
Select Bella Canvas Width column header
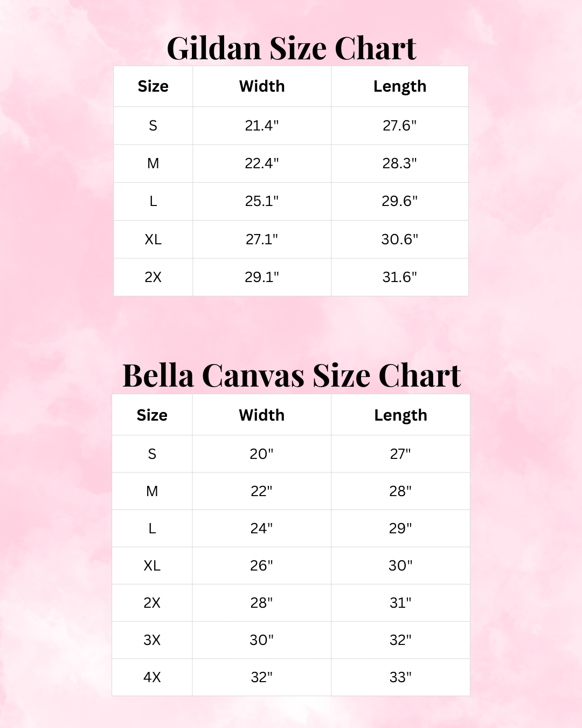coord(262,415)
